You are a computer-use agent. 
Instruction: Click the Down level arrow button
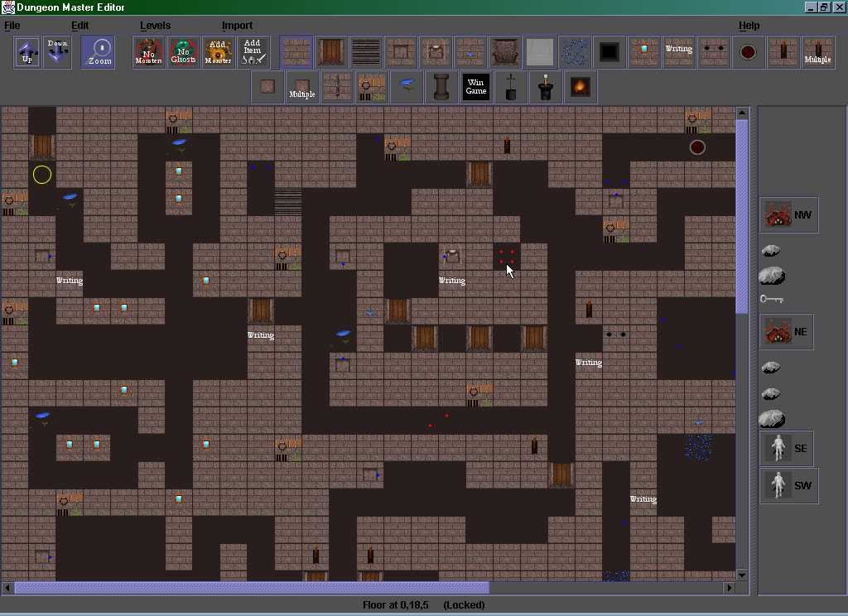point(57,52)
